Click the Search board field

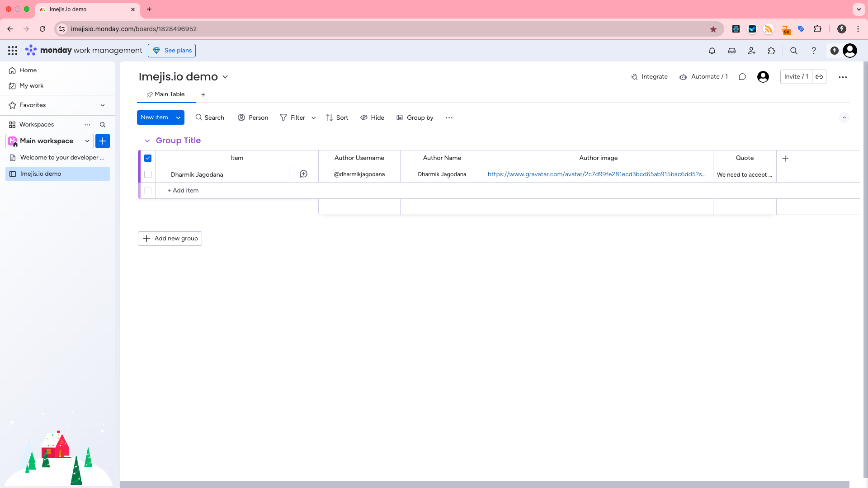tap(210, 117)
